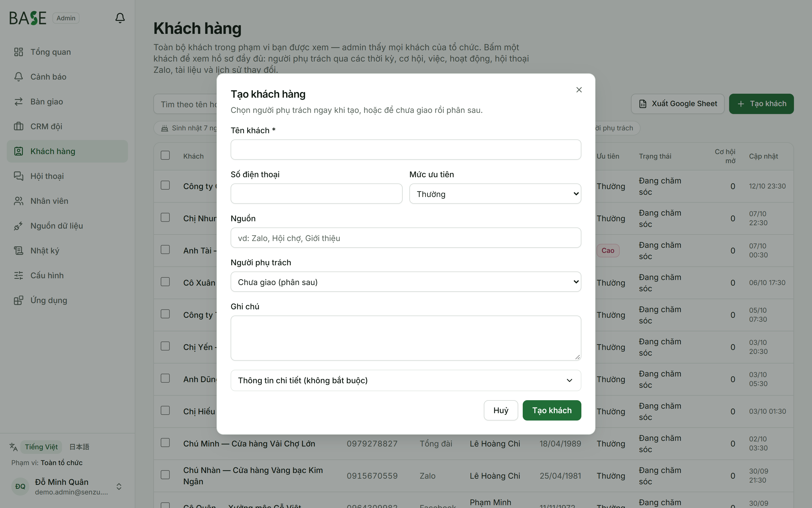Viewport: 812px width, 508px height.
Task: Click the Huỷ button
Action: click(x=501, y=410)
